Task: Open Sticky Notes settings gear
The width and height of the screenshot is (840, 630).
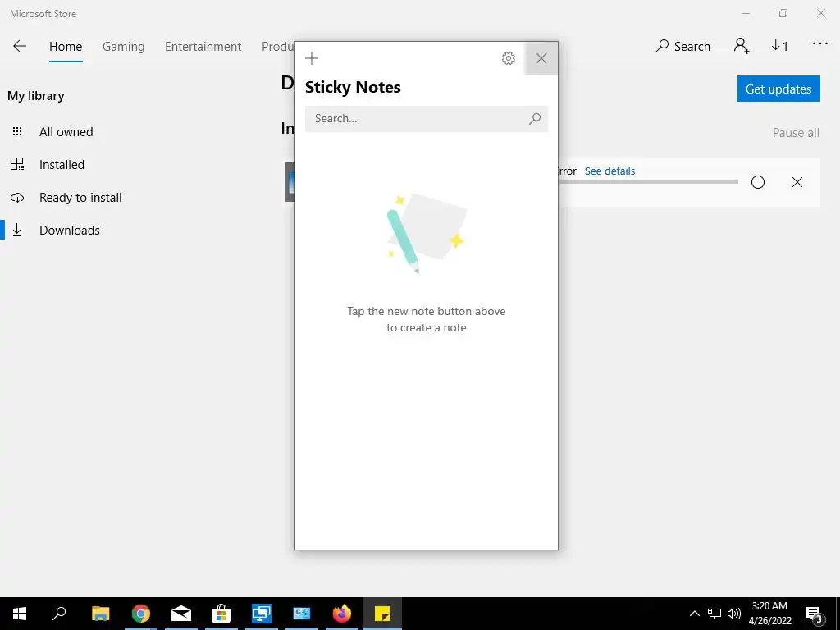Action: 509,58
